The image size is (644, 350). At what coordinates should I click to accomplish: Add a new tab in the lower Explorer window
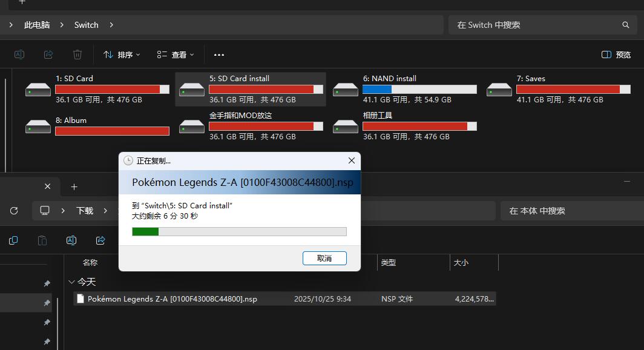tap(74, 187)
